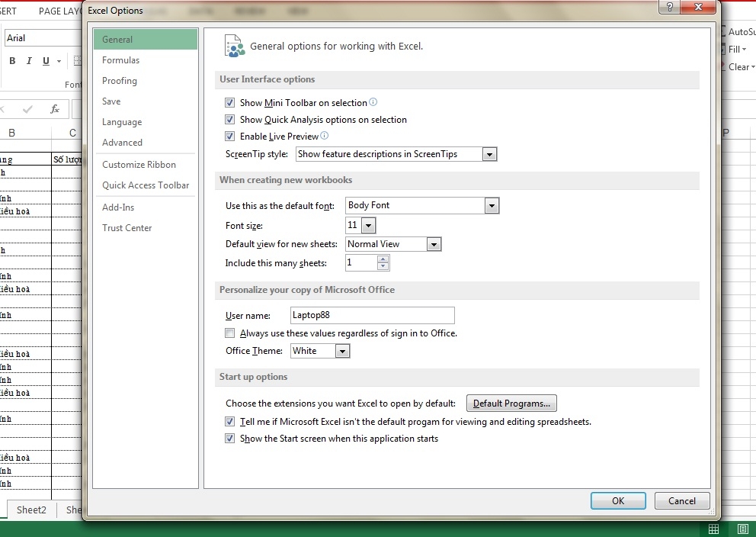The width and height of the screenshot is (756, 537).
Task: Click the Include this many sheets number field
Action: pyautogui.click(x=361, y=263)
